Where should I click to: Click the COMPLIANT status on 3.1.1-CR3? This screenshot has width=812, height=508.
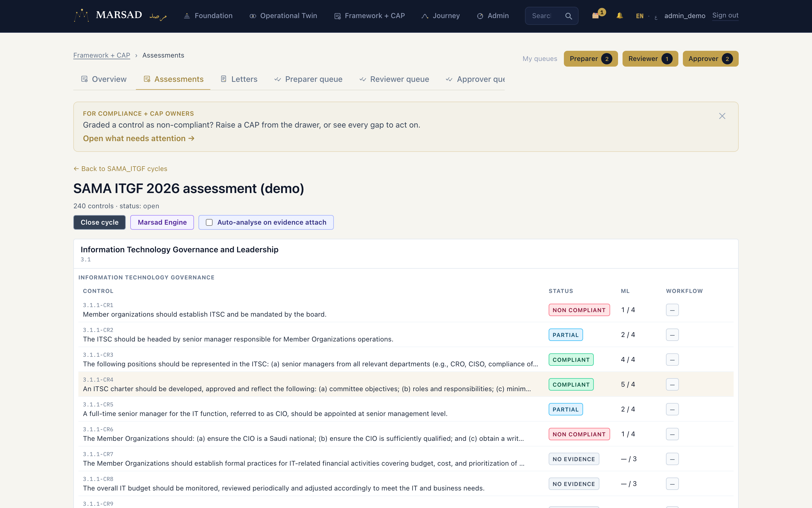(571, 360)
